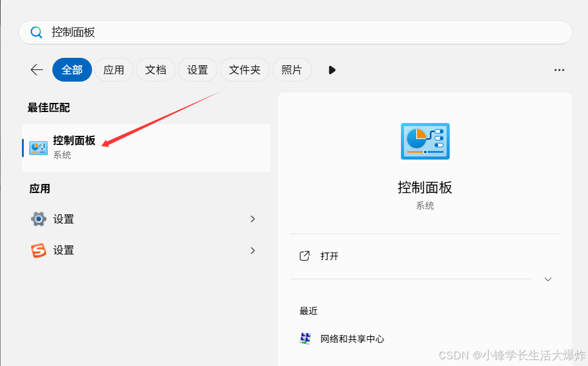Screen dimensions: 588x366
Task: Click the search magnifier icon
Action: [37, 32]
